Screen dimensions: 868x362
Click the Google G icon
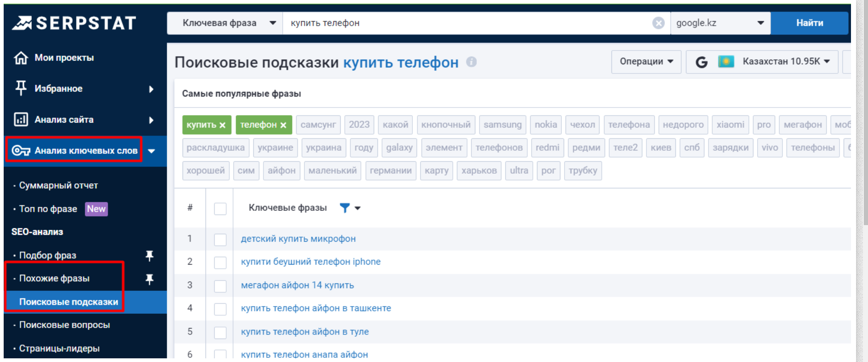pos(702,62)
